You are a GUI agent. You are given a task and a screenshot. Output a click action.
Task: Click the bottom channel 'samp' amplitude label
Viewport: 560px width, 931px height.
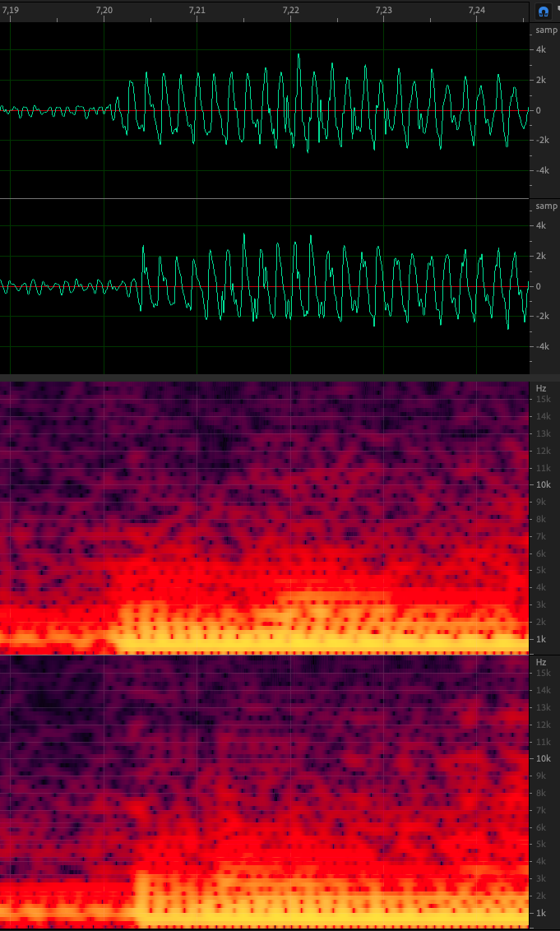click(546, 206)
